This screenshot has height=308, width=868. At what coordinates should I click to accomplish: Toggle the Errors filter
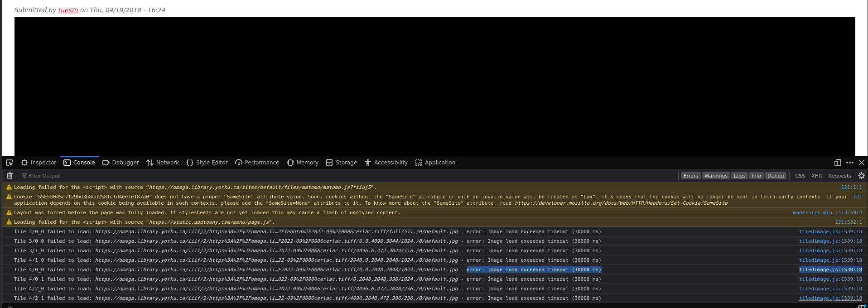point(691,176)
